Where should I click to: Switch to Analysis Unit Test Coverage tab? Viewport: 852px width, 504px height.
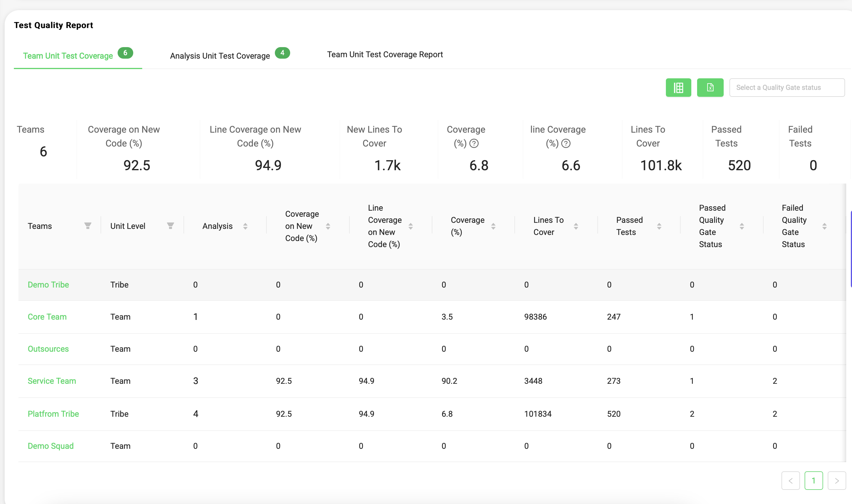click(x=220, y=56)
